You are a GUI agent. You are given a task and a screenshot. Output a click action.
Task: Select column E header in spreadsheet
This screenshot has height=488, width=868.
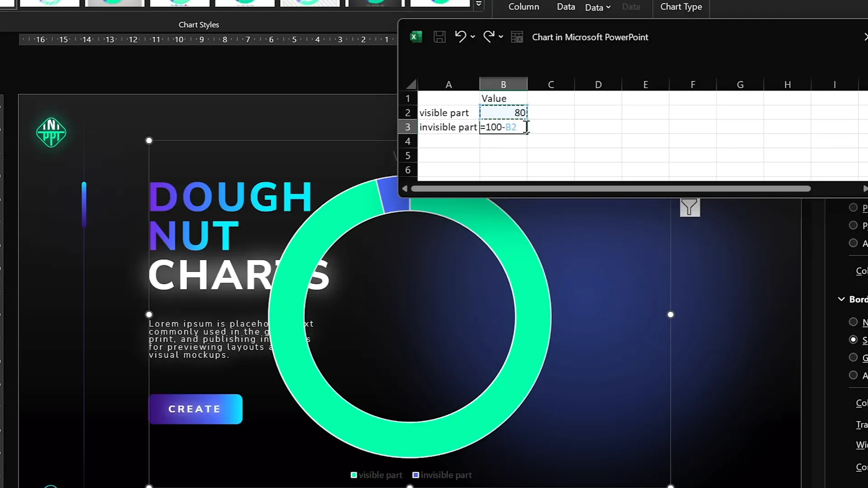pyautogui.click(x=646, y=84)
